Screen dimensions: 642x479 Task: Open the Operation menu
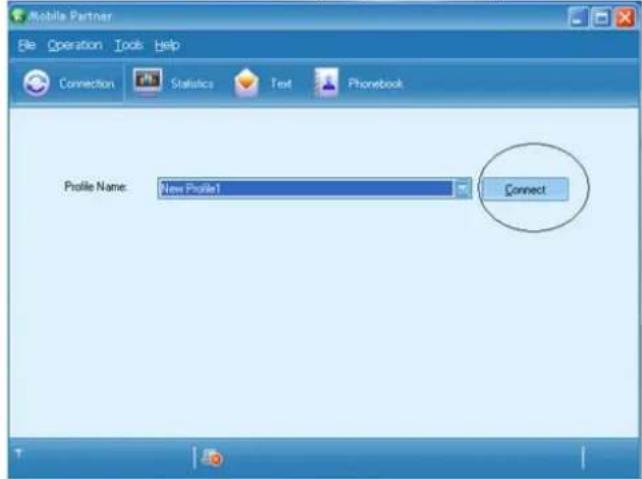[x=75, y=45]
